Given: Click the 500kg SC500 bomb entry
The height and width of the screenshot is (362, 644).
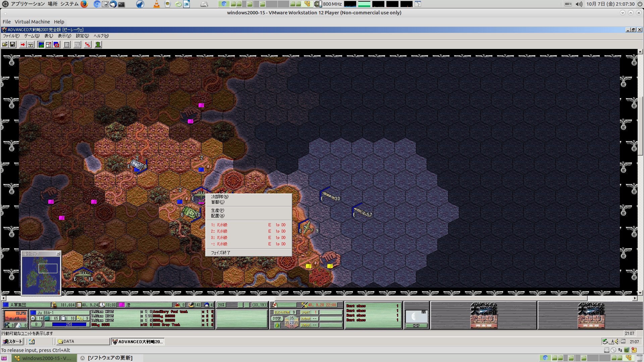Looking at the screenshot, I should (x=164, y=316).
